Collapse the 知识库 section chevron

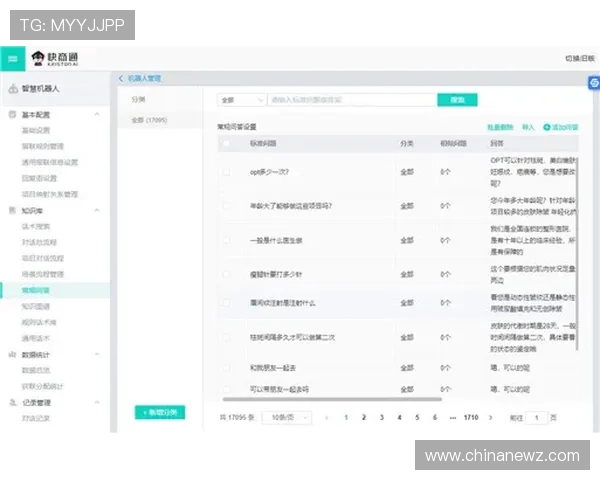[97, 210]
